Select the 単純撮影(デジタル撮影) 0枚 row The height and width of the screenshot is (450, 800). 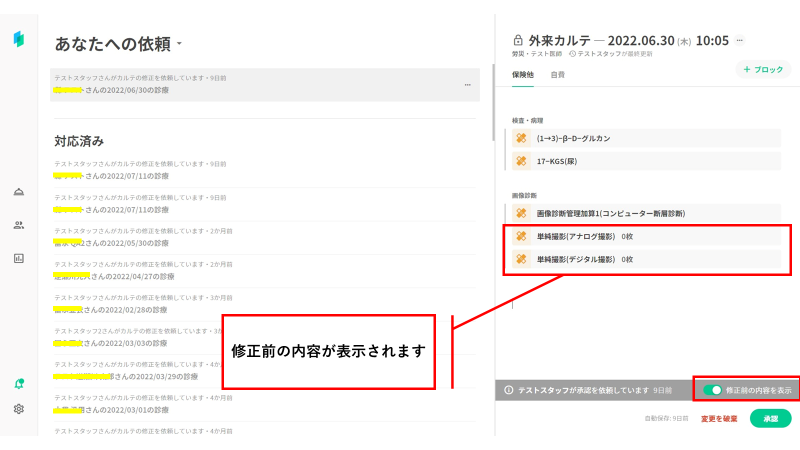coord(646,259)
